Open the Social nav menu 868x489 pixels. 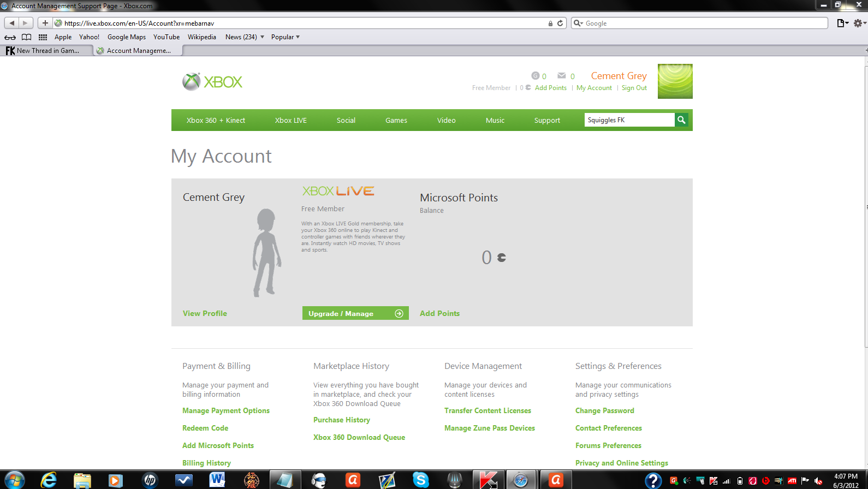pos(346,121)
